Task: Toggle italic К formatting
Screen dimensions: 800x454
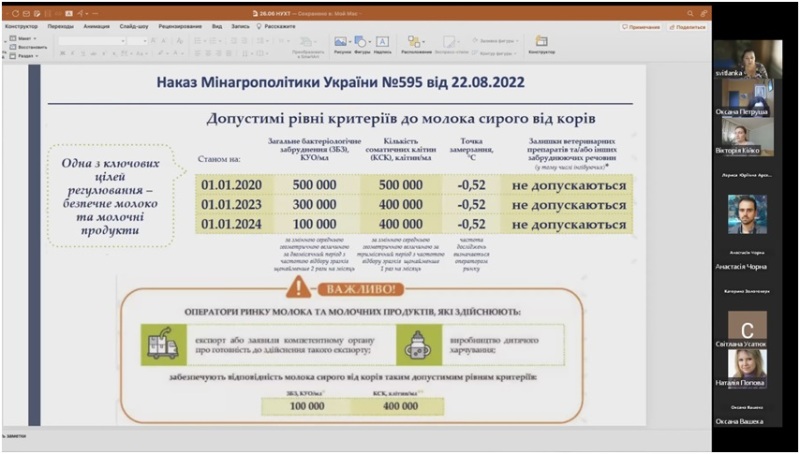Action: pos(73,53)
